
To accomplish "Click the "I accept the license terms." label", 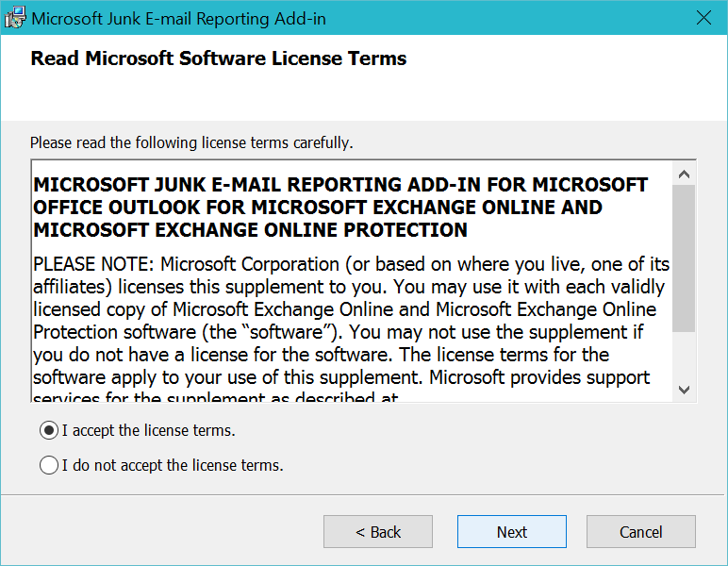I will click(x=148, y=430).
